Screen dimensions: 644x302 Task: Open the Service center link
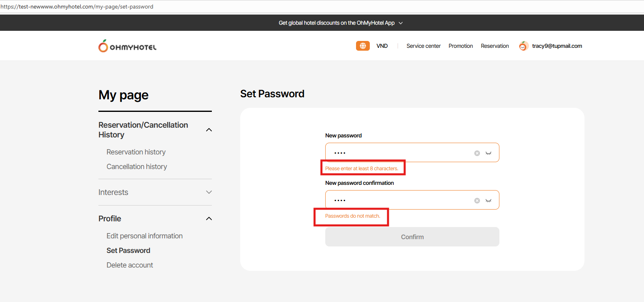pos(423,46)
